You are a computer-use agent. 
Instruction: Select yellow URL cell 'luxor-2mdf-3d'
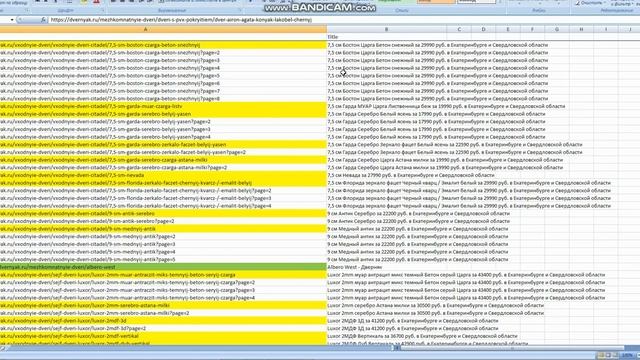click(163, 321)
